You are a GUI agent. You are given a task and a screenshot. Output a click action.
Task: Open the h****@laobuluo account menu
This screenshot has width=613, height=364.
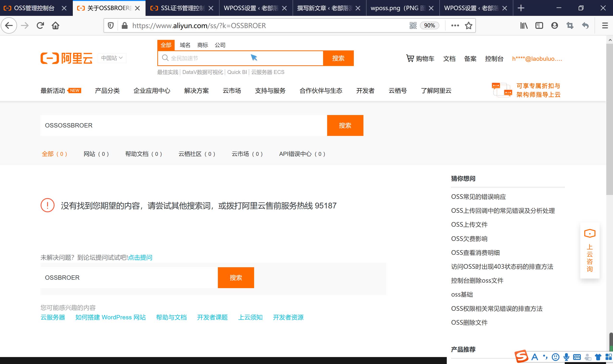point(537,59)
